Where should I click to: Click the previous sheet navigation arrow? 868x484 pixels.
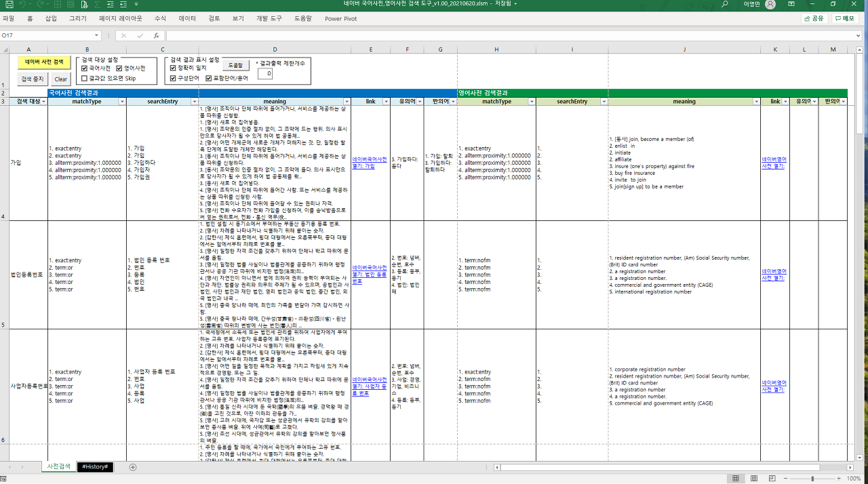[x=9, y=467]
